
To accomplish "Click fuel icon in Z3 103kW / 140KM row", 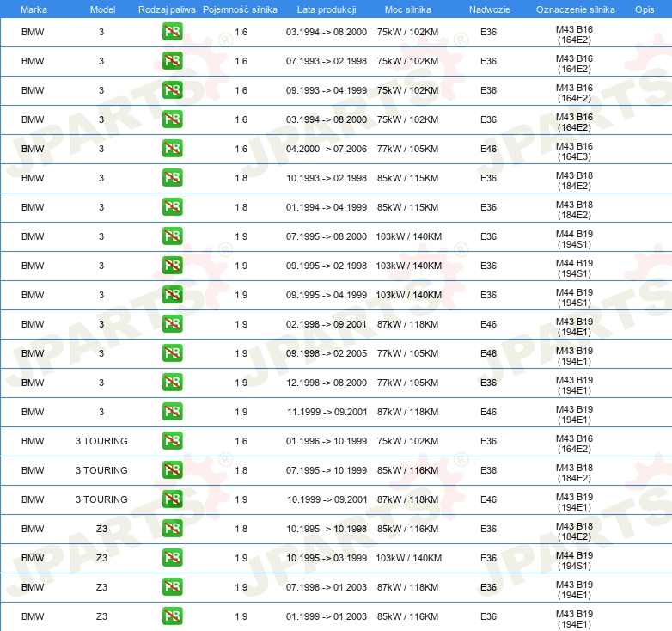I will coord(172,558).
